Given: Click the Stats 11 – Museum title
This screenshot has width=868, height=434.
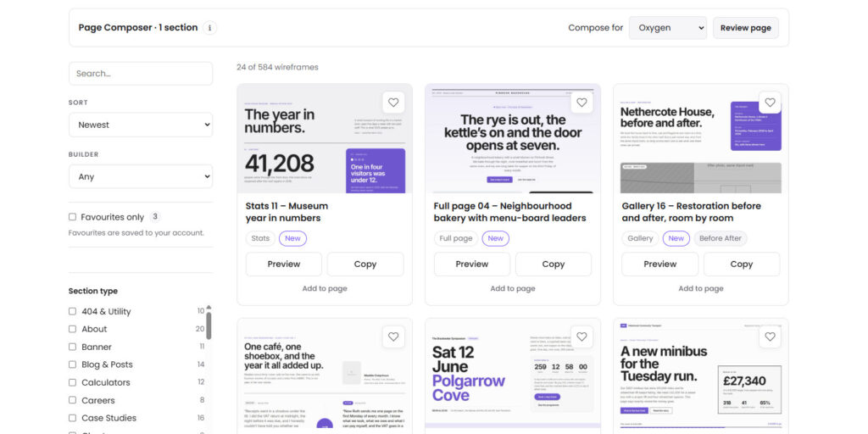Looking at the screenshot, I should (x=287, y=212).
